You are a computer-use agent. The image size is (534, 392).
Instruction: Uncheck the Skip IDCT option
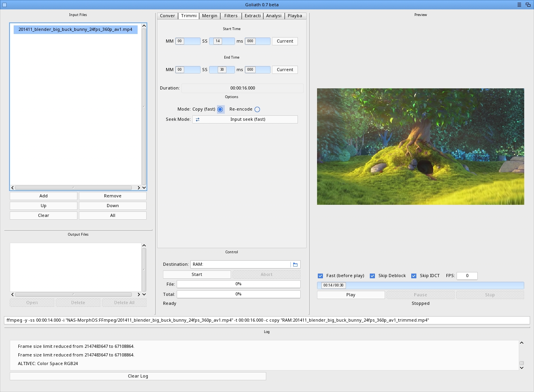(x=414, y=276)
